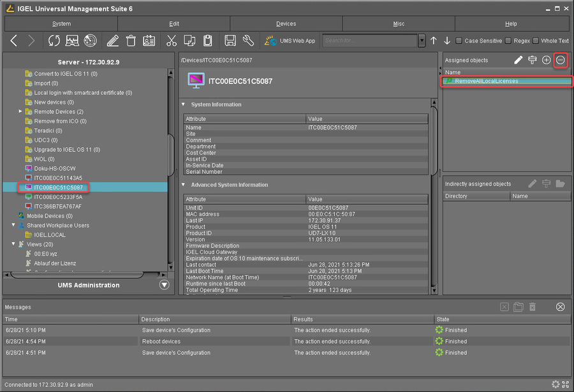Select device ITC00E0C5233F5A in the tree
This screenshot has width=574, height=392.
point(57,197)
